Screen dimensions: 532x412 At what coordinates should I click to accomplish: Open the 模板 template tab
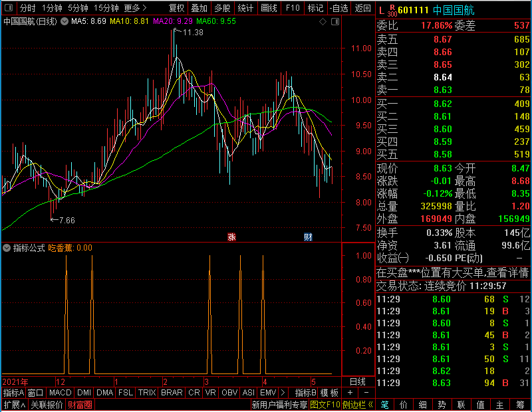[x=329, y=393]
